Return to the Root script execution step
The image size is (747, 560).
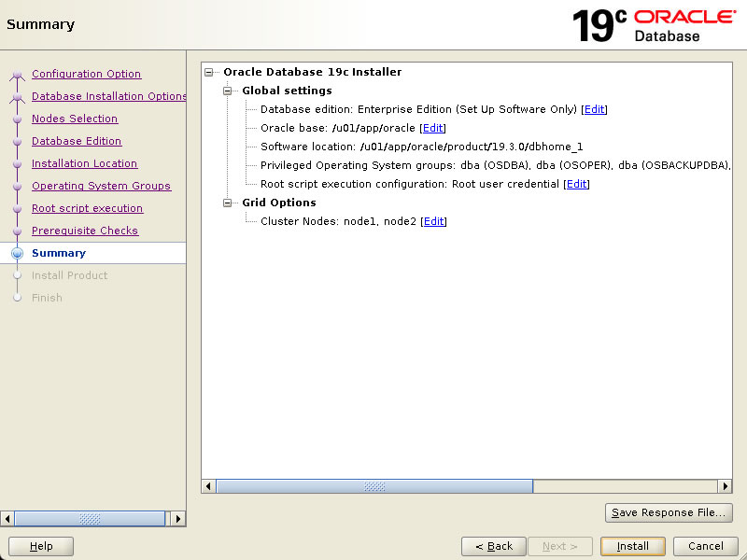click(x=87, y=208)
